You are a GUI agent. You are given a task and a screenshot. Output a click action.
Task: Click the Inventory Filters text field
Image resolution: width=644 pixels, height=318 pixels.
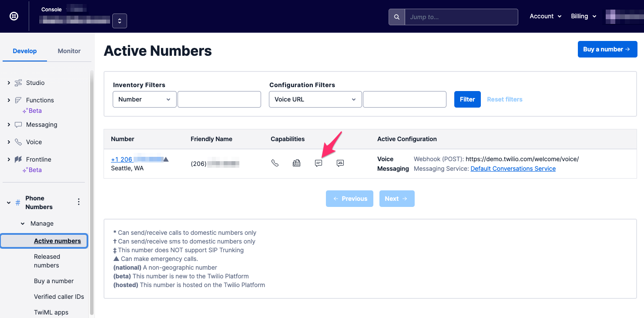pos(219,99)
